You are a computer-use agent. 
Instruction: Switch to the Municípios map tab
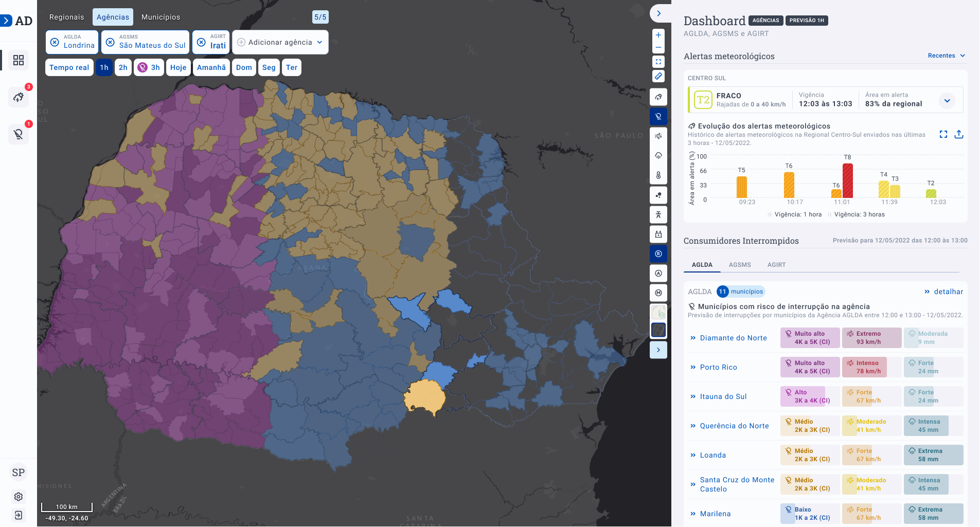click(x=161, y=17)
